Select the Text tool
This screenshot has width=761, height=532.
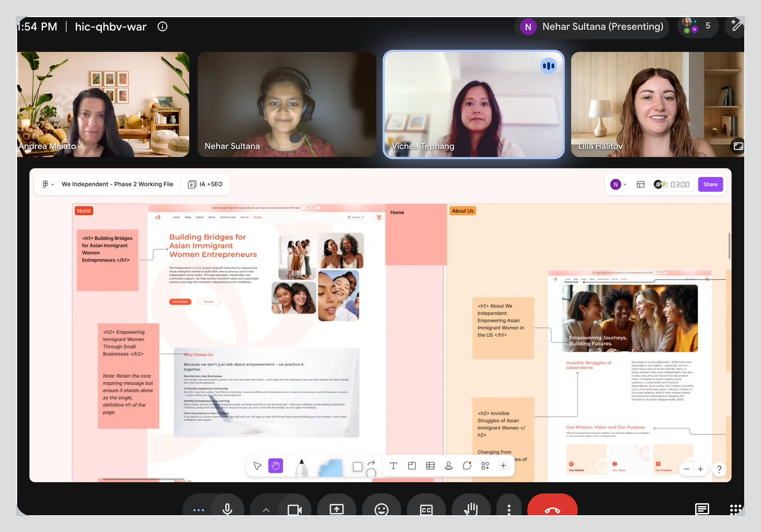393,466
